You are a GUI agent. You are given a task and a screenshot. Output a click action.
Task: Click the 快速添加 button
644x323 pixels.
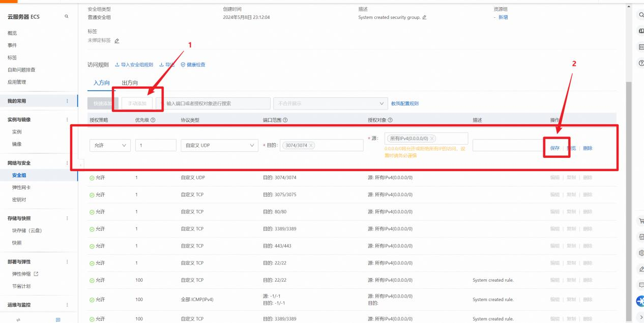103,103
